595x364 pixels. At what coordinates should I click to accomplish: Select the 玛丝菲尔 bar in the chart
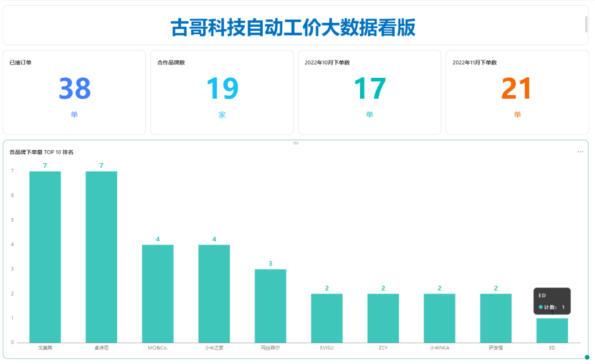[271, 305]
